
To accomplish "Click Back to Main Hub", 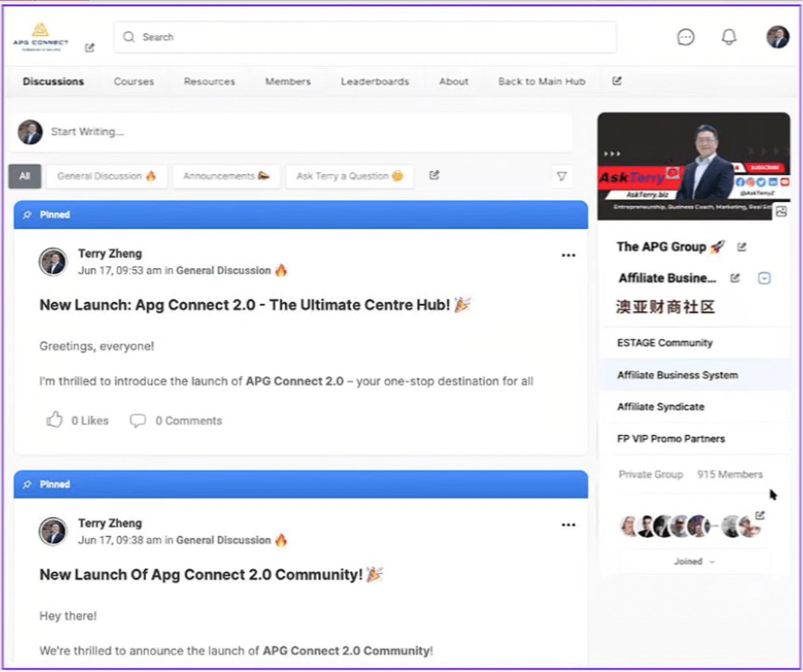I will [x=542, y=81].
